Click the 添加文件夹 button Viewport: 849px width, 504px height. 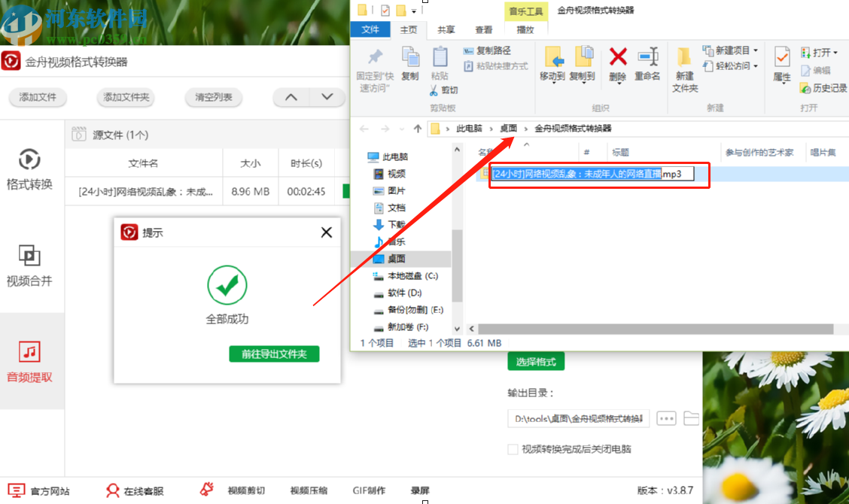tap(126, 98)
